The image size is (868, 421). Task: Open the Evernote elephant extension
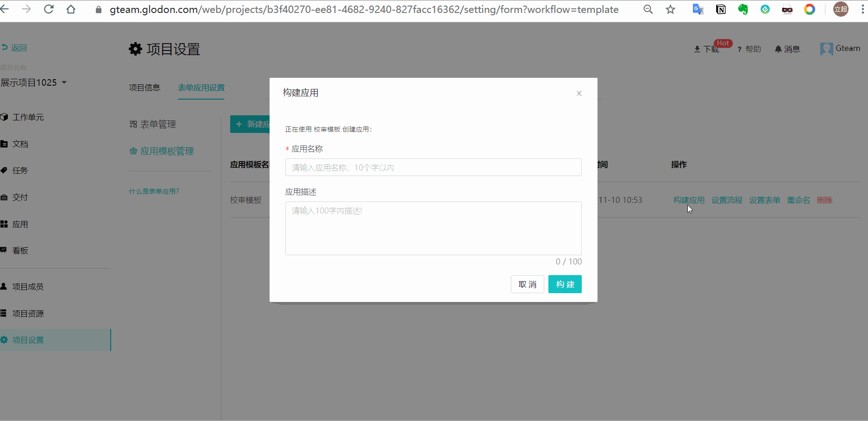click(743, 9)
